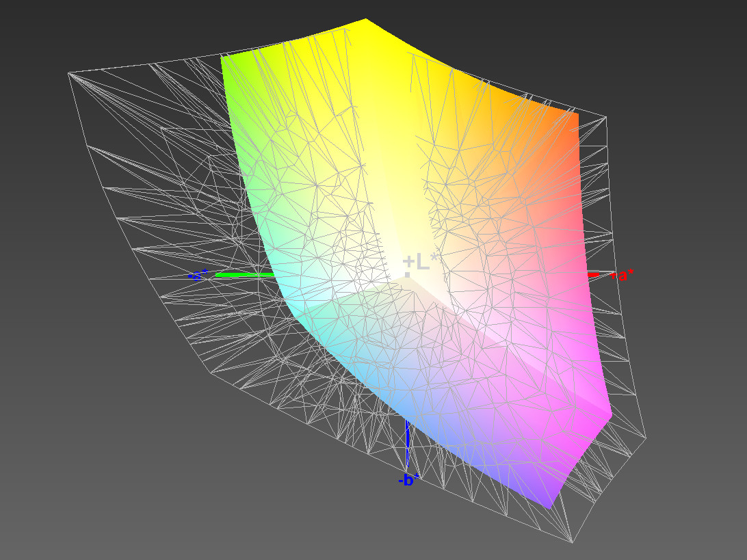Click the green -a* axis line
This screenshot has height=560, width=747.
pos(245,275)
